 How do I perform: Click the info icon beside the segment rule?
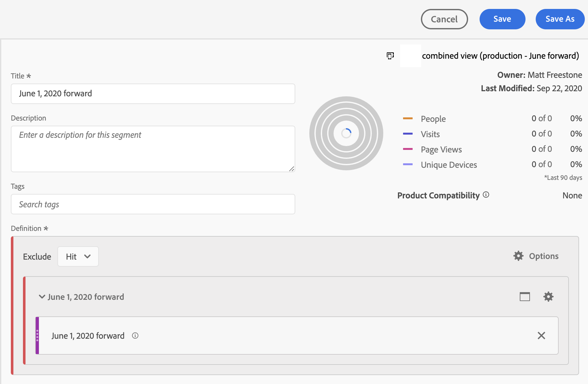pos(135,336)
